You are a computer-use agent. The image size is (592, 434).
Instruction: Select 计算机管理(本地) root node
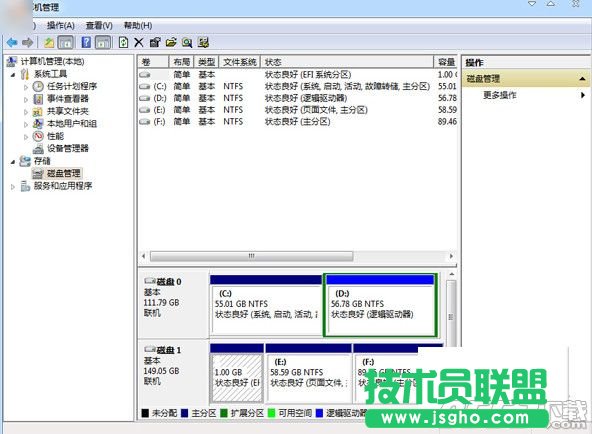[52, 61]
